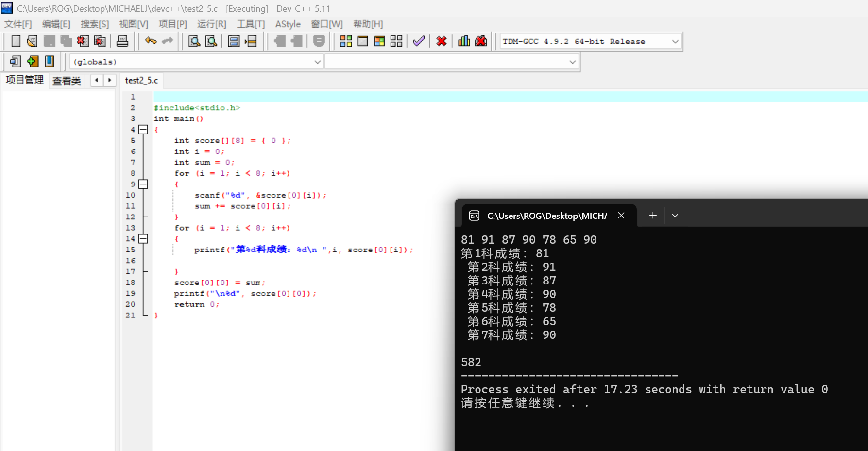
Task: Click the Insert icon left of green plus
Action: (x=16, y=62)
